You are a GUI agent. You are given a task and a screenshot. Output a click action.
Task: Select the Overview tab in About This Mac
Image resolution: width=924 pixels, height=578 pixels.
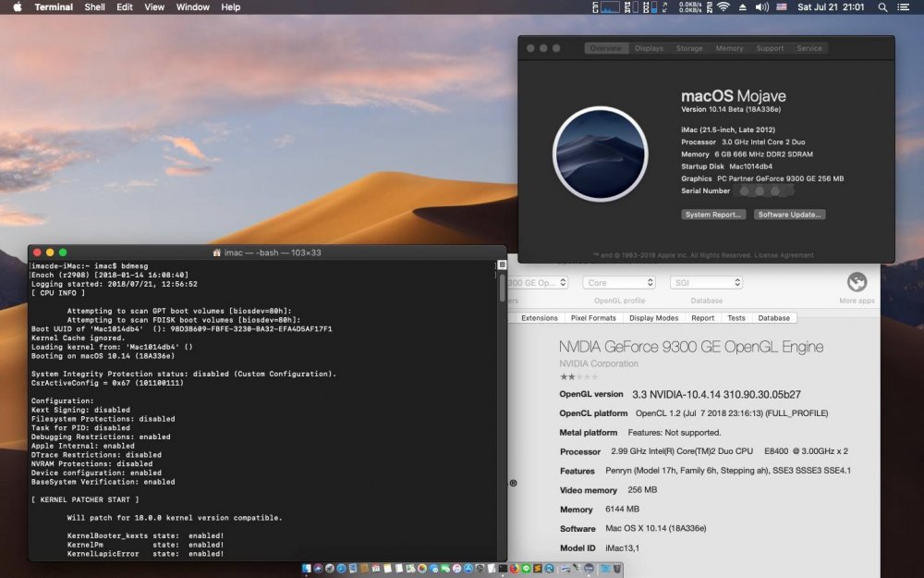tap(606, 48)
